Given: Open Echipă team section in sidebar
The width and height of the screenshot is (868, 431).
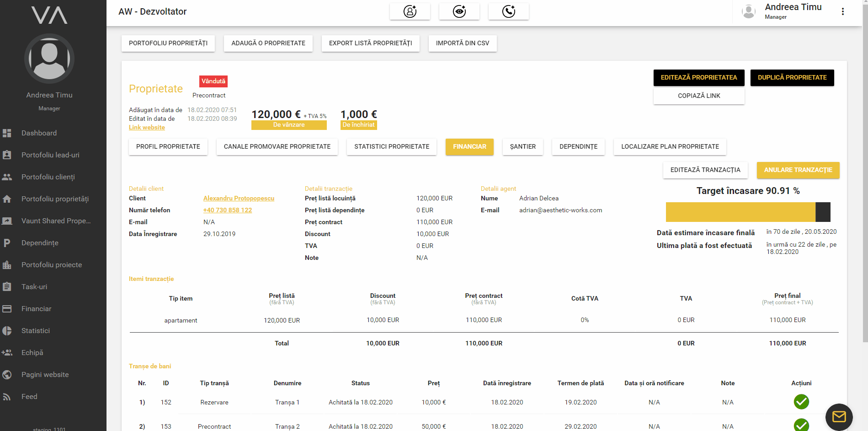Looking at the screenshot, I should point(32,353).
